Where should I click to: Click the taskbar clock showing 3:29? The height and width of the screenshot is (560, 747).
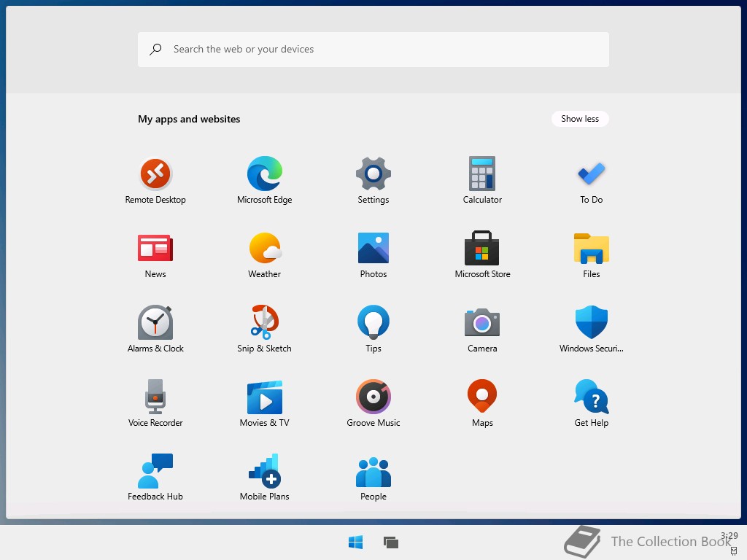729,536
